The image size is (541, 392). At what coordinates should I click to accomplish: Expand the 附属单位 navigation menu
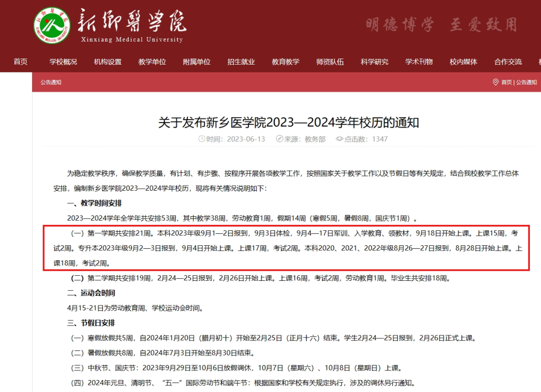(197, 62)
